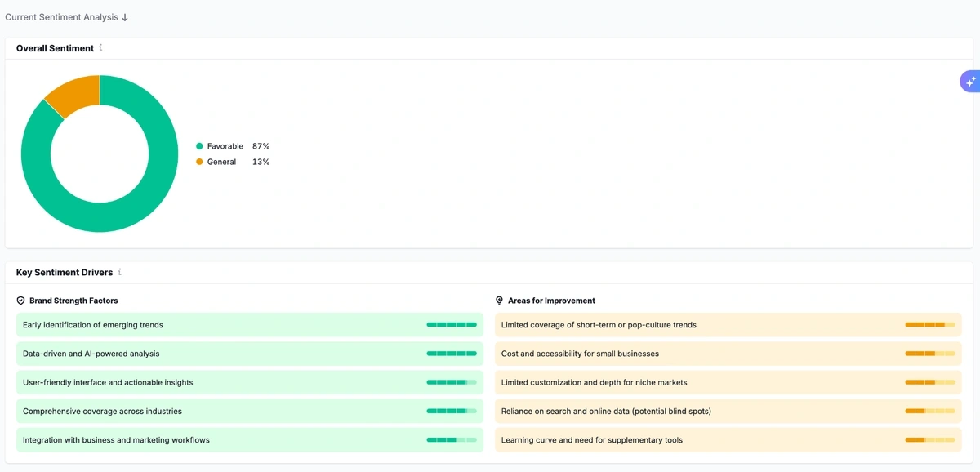Image resolution: width=980 pixels, height=472 pixels.
Task: Click the rating bar for User-friendly interface
Action: [452, 381]
